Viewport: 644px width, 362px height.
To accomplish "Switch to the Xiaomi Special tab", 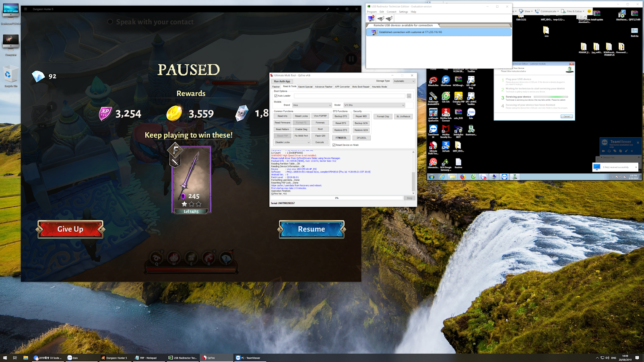I will tap(305, 86).
